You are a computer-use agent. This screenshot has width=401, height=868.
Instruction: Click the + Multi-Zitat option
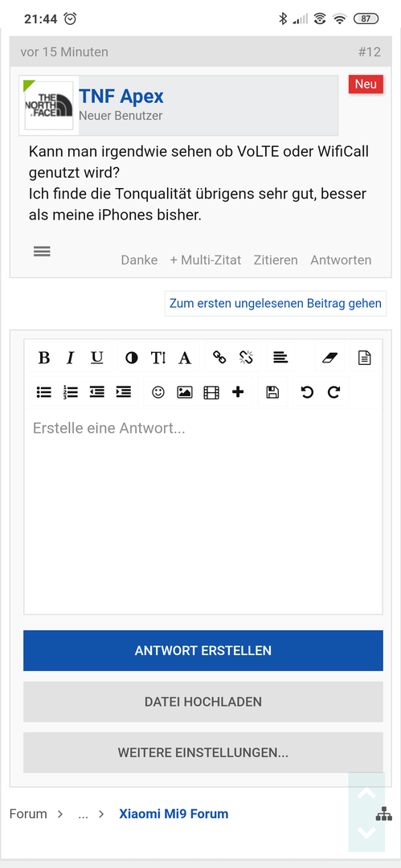pyautogui.click(x=206, y=260)
